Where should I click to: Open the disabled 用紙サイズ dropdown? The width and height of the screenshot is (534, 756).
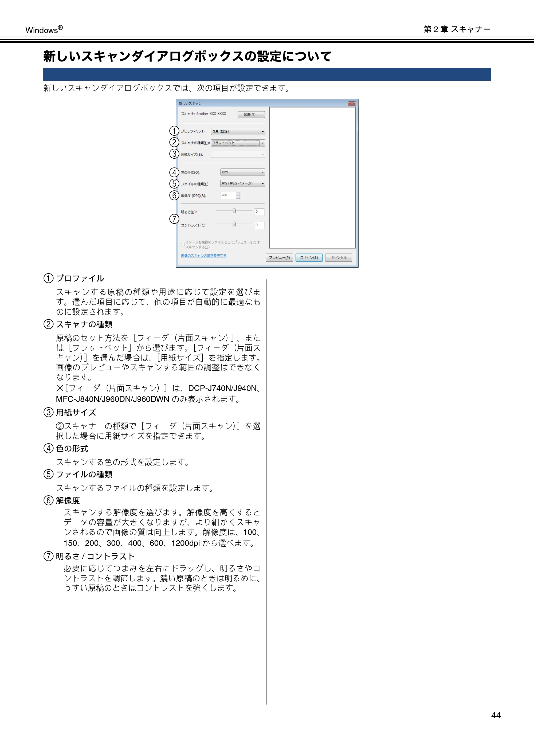tap(238, 154)
